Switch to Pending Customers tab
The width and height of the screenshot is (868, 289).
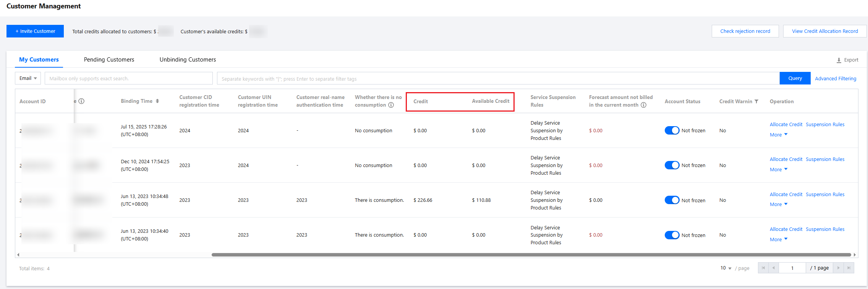(x=109, y=60)
